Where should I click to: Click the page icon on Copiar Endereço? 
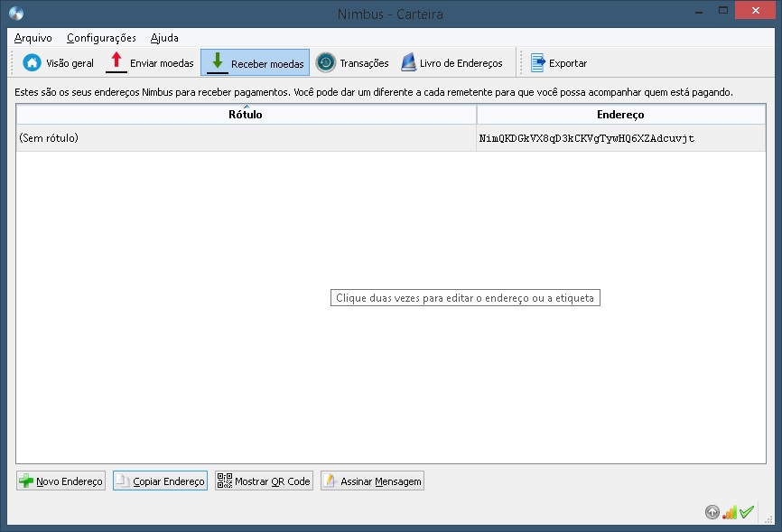tap(122, 481)
